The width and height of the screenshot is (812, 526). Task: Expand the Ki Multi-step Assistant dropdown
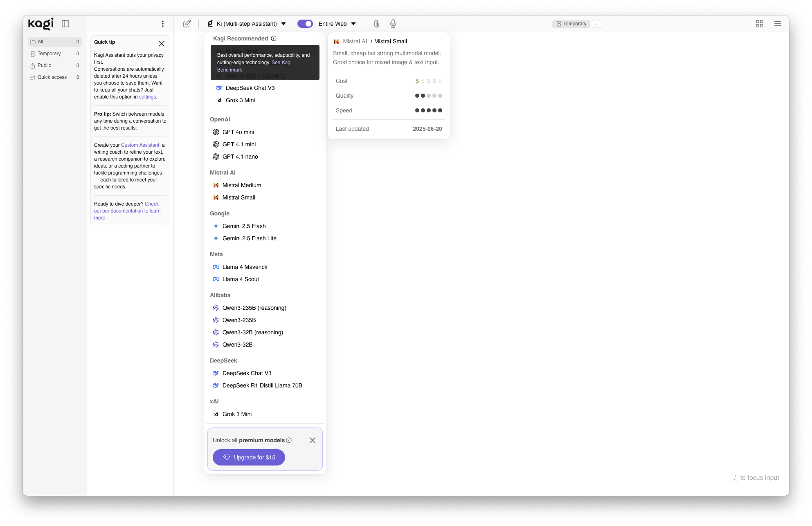(x=247, y=24)
